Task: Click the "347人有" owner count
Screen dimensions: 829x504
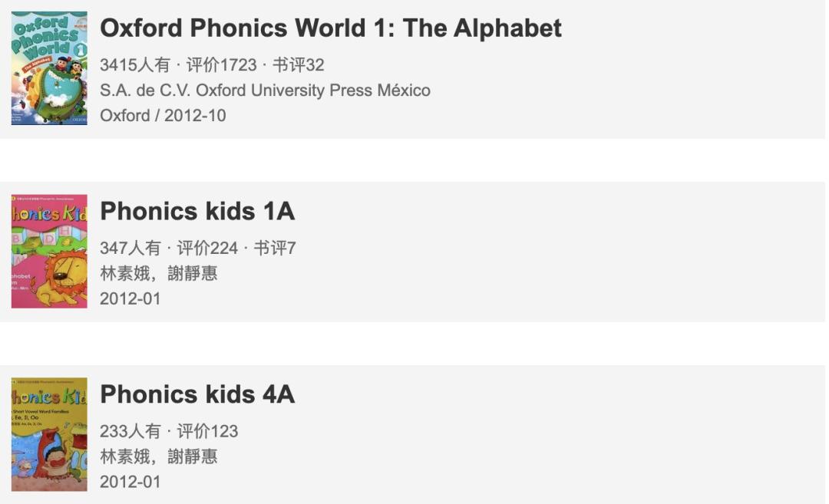Action: [130, 249]
